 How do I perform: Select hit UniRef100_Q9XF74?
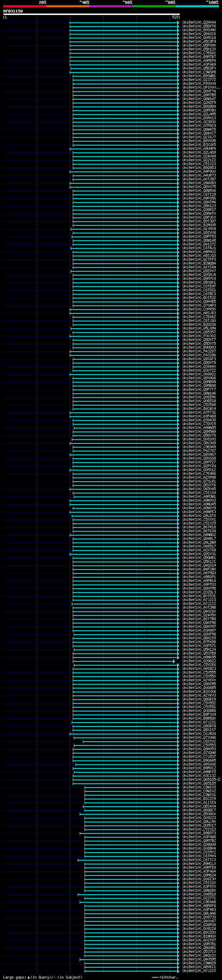point(199,91)
